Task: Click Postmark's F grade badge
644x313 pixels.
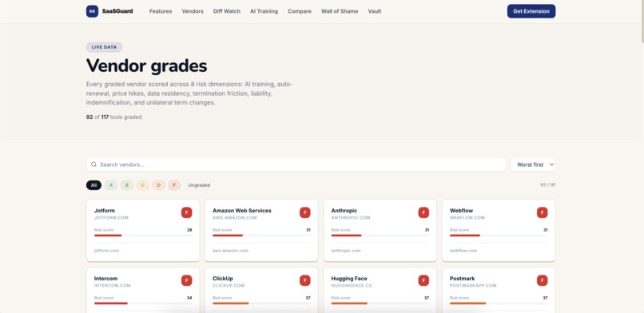Action: tap(543, 280)
